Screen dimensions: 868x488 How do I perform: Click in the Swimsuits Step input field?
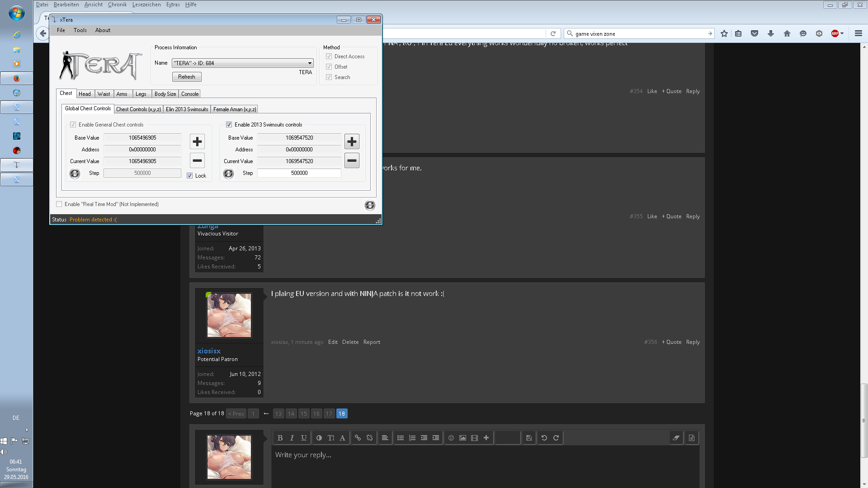(299, 173)
